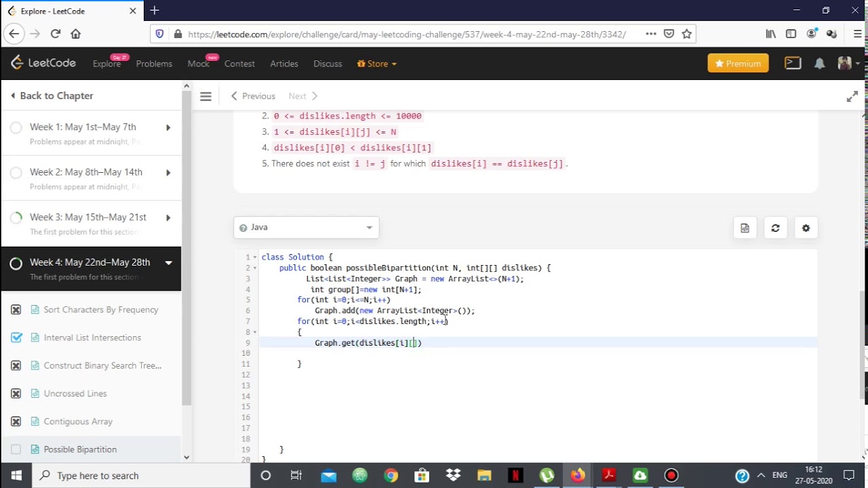Open Firefox hamburger menu
The image size is (868, 488).
[857, 34]
